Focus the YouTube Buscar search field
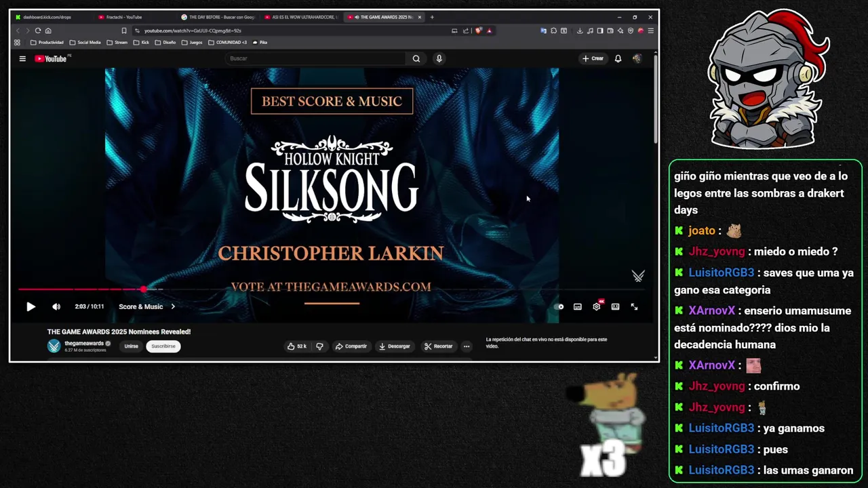The image size is (868, 488). 315,59
